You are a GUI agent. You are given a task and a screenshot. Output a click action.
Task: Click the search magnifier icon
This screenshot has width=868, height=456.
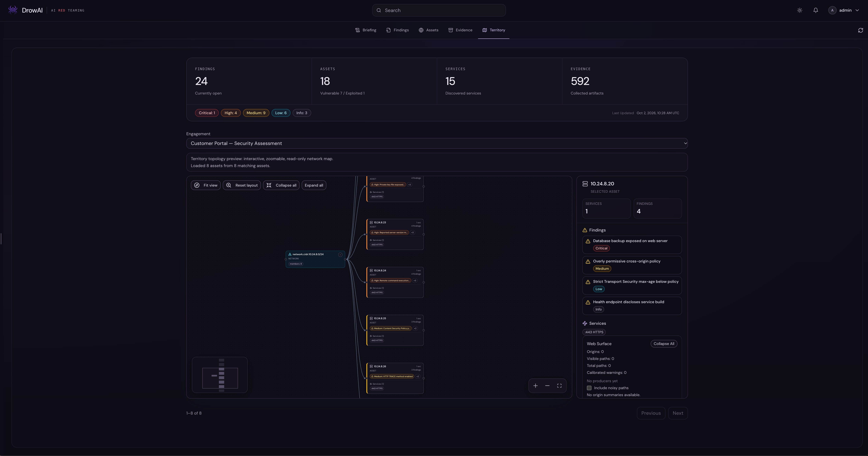click(379, 10)
